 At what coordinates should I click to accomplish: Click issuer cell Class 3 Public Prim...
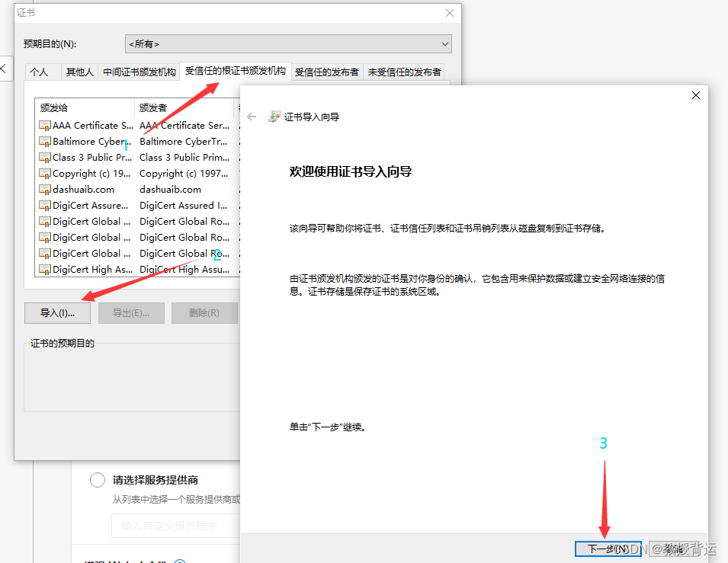184,158
